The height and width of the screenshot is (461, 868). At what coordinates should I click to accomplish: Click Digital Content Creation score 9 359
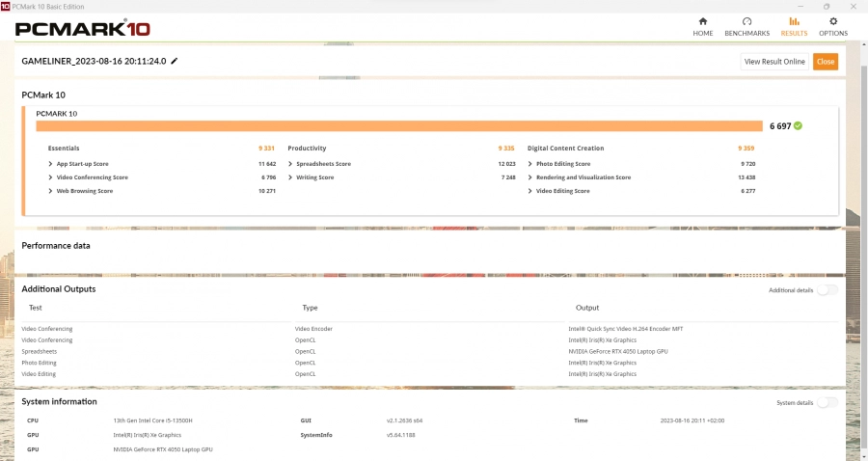(746, 149)
